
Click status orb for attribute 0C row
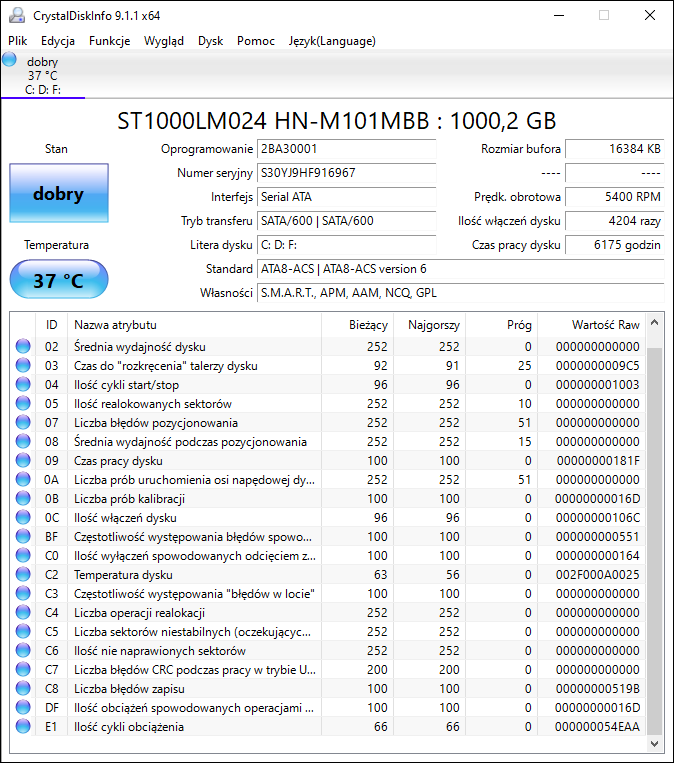(23, 517)
